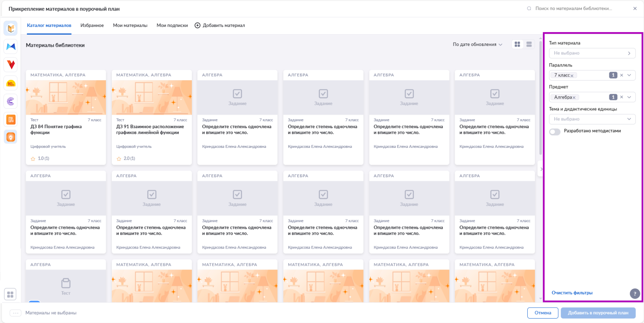Viewport: 644px width, 323px height.
Task: Click the Отмена button
Action: pos(543,313)
